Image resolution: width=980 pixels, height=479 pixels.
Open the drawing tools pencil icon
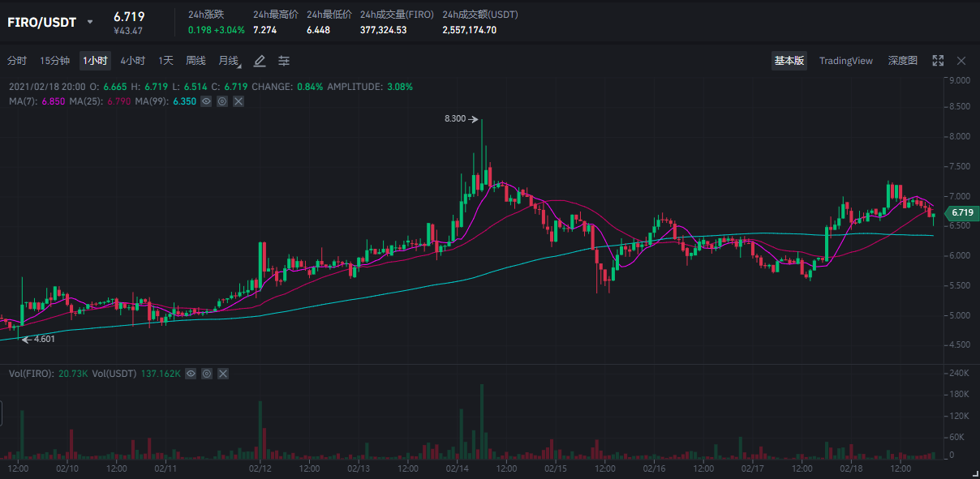(260, 61)
